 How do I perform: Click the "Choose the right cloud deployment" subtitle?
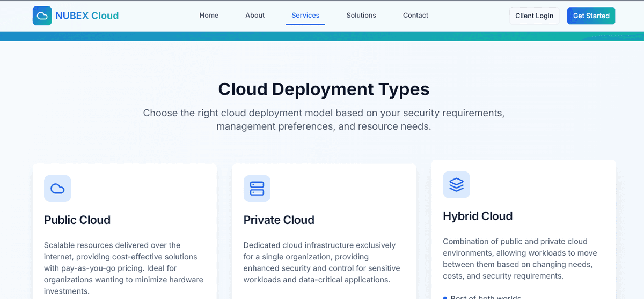324,120
